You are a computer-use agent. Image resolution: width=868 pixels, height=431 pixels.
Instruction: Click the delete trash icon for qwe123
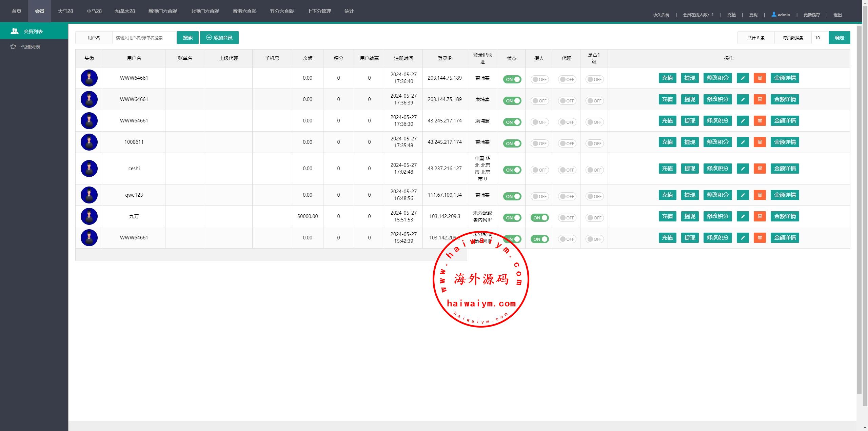click(x=759, y=195)
